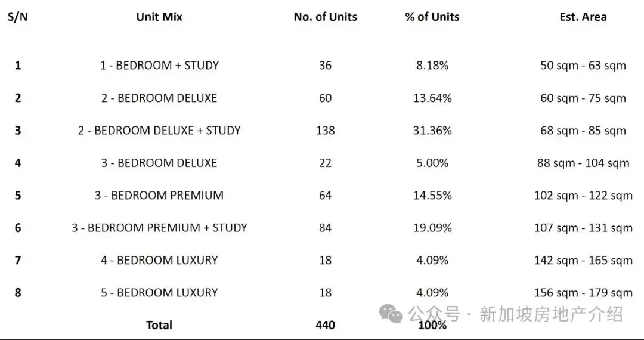Click 2 - BEDROOM DELUXE + STUDY entry
Screen dimensions: 644x340
tap(159, 131)
